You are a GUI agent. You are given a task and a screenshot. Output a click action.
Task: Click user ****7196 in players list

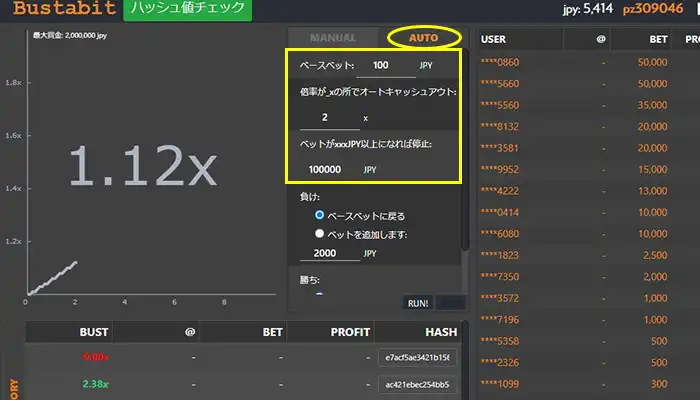pyautogui.click(x=500, y=319)
